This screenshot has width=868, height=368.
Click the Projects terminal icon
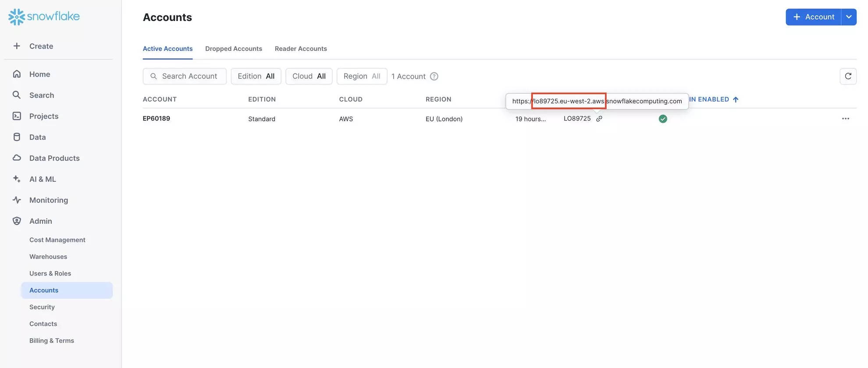(17, 116)
